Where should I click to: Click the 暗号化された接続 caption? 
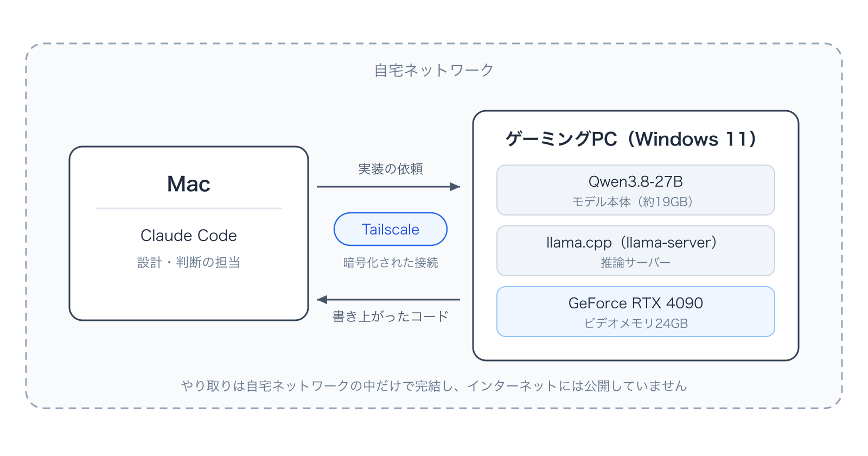[391, 263]
